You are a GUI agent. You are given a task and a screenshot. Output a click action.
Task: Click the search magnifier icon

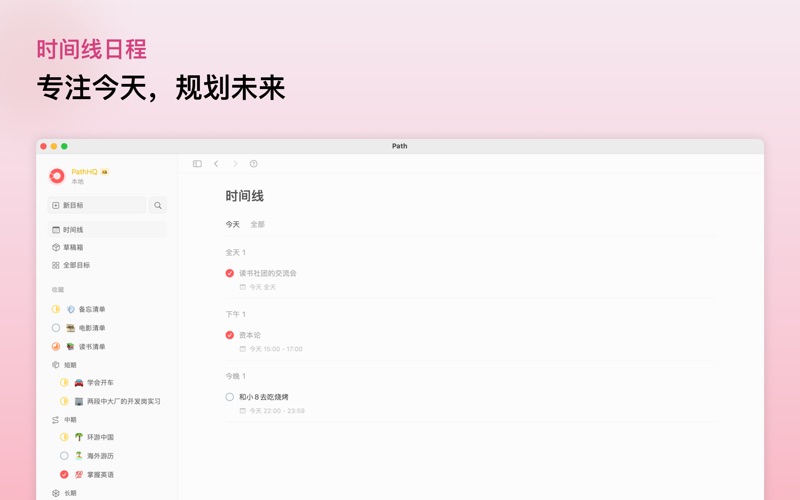pyautogui.click(x=158, y=205)
